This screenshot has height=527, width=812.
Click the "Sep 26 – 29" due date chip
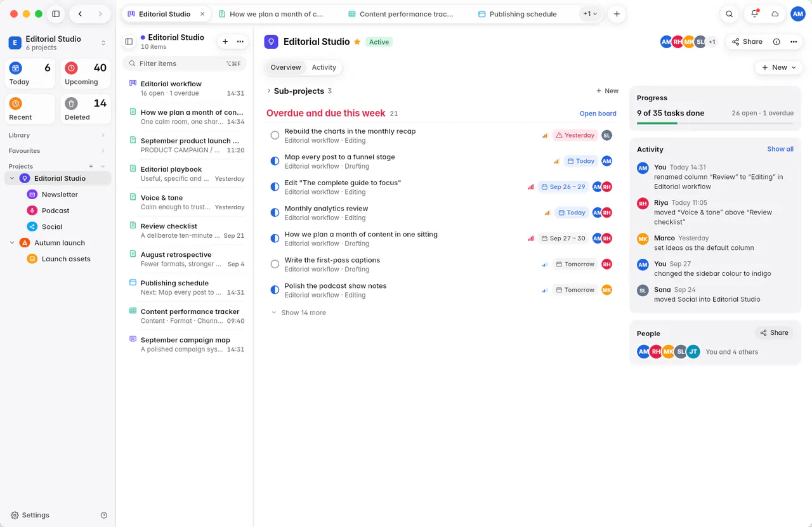(x=563, y=187)
